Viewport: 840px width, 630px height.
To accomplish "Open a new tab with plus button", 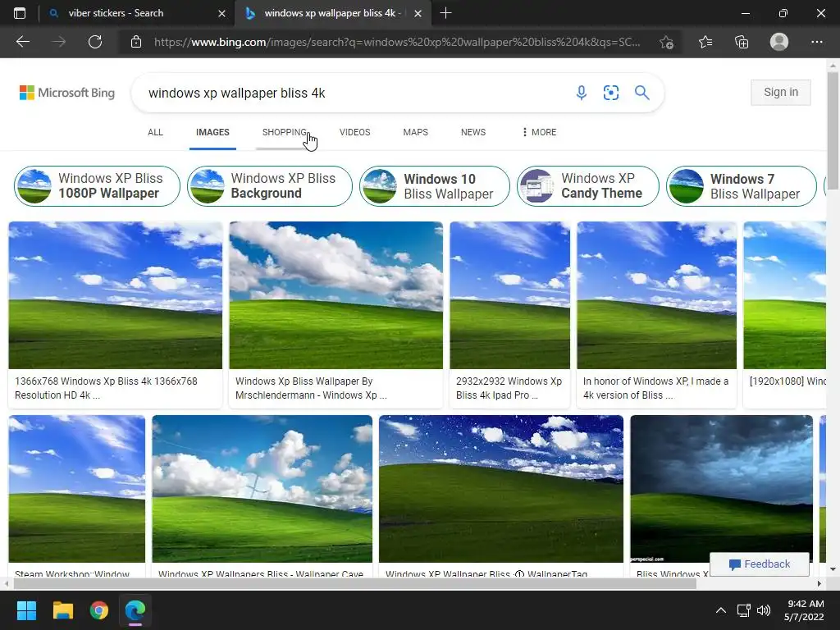I will click(445, 13).
